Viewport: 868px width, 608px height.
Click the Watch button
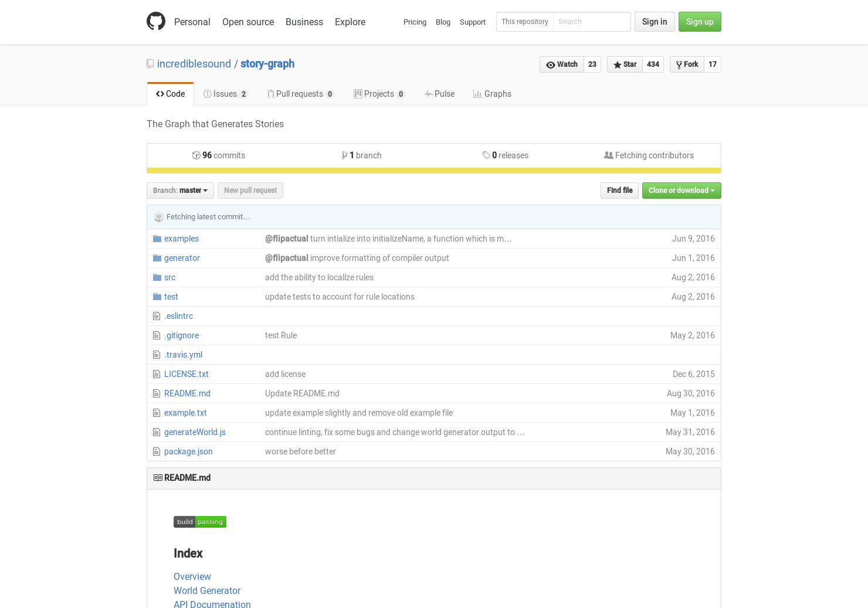coord(561,64)
